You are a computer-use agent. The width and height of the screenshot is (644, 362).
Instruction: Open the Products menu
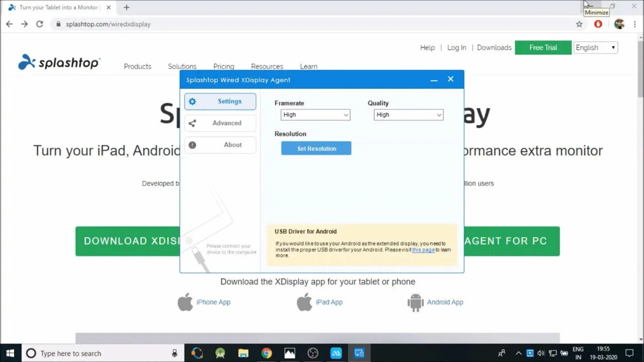pyautogui.click(x=137, y=66)
